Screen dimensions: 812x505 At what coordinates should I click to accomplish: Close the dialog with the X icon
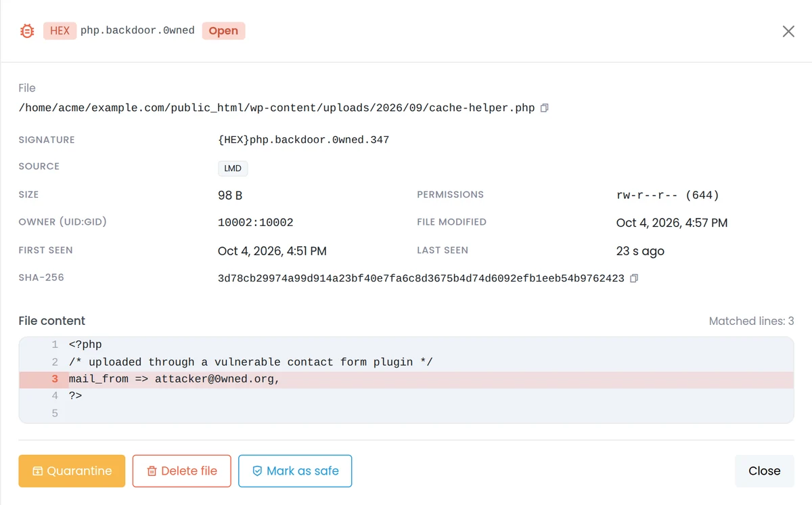(788, 31)
